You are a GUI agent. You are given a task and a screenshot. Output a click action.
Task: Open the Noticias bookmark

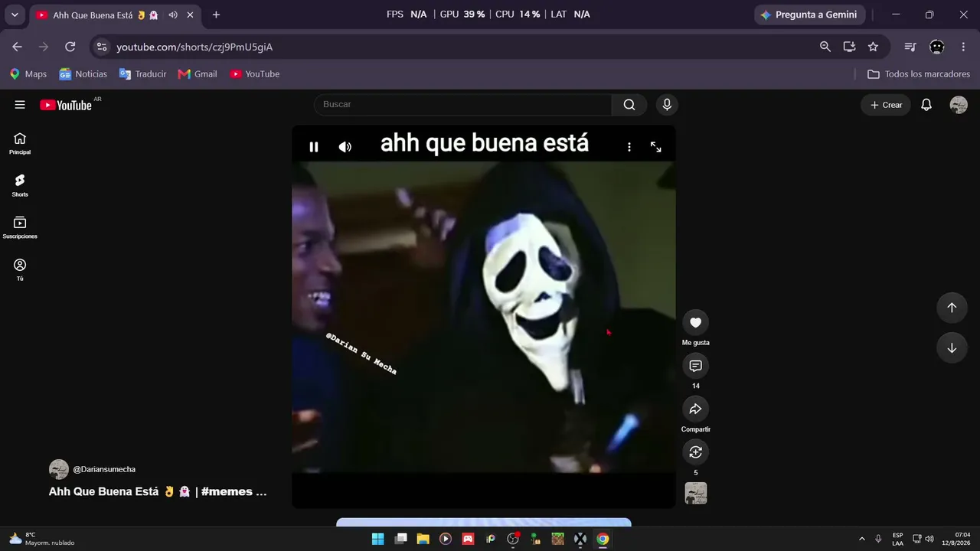click(83, 74)
